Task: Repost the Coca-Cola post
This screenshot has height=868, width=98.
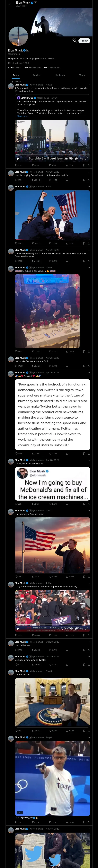Action: (x=33, y=180)
